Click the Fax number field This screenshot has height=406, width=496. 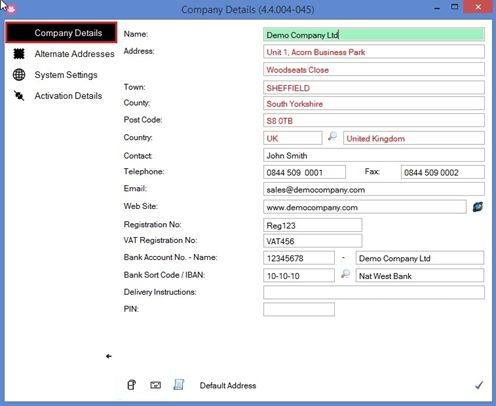point(442,172)
